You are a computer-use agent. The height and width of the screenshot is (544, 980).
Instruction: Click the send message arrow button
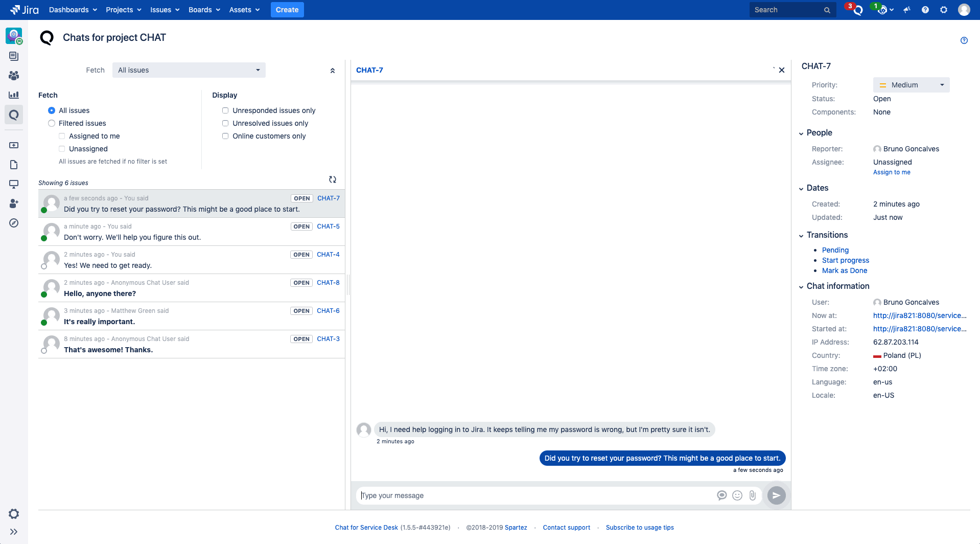(x=776, y=495)
